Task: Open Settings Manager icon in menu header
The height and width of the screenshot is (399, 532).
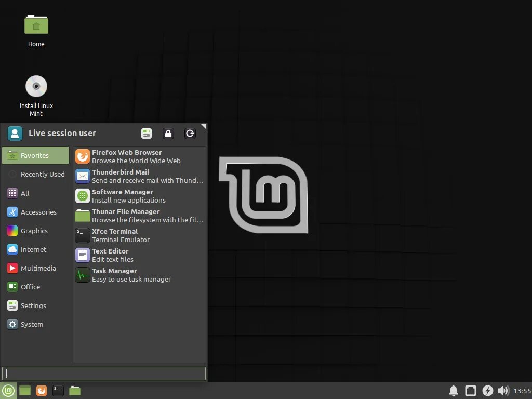Action: [147, 134]
